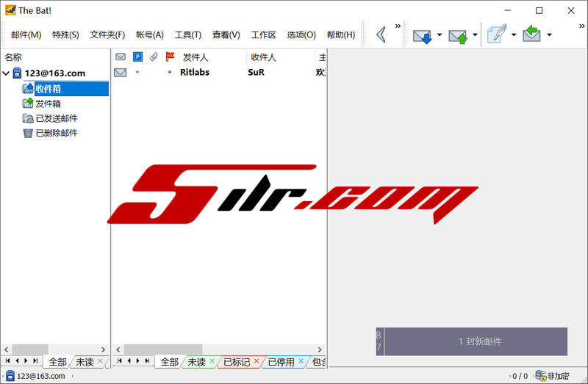Toggle the flag marker on the Ritlabs message
Image resolution: width=588 pixels, height=384 pixels.
click(x=171, y=73)
